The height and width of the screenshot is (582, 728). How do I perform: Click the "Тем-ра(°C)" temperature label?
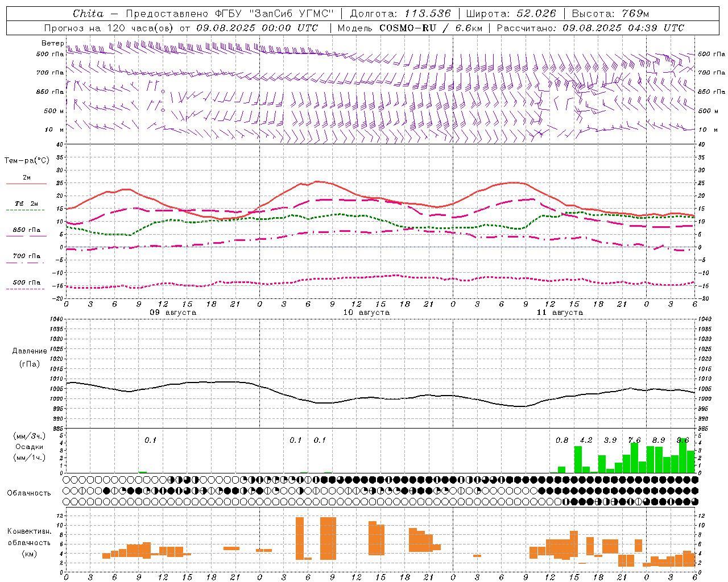click(x=27, y=161)
